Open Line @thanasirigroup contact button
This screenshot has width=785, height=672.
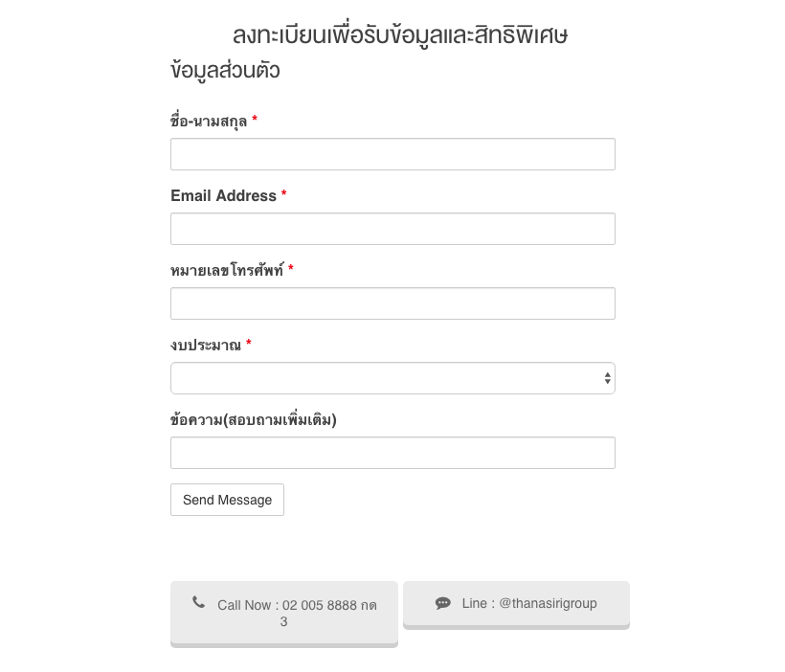[x=516, y=605]
